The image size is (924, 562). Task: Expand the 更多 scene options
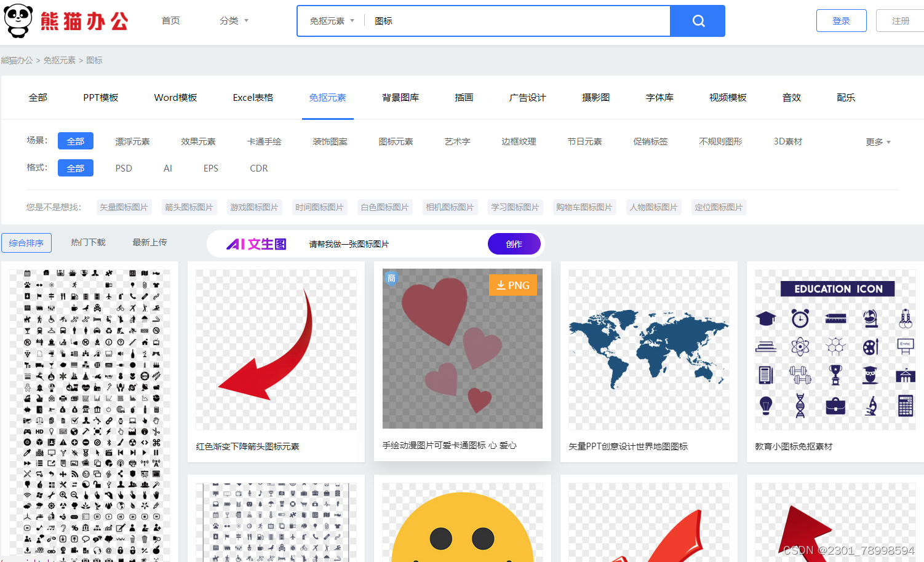[x=878, y=141]
